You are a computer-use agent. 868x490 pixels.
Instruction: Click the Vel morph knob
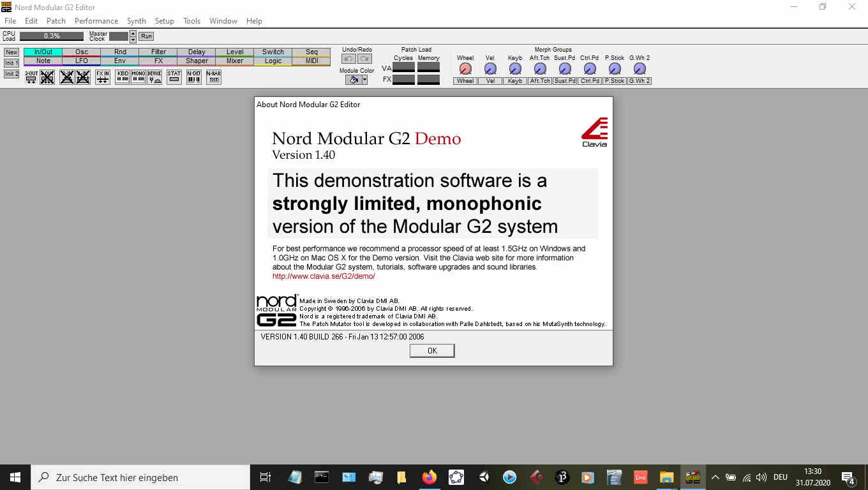click(490, 69)
